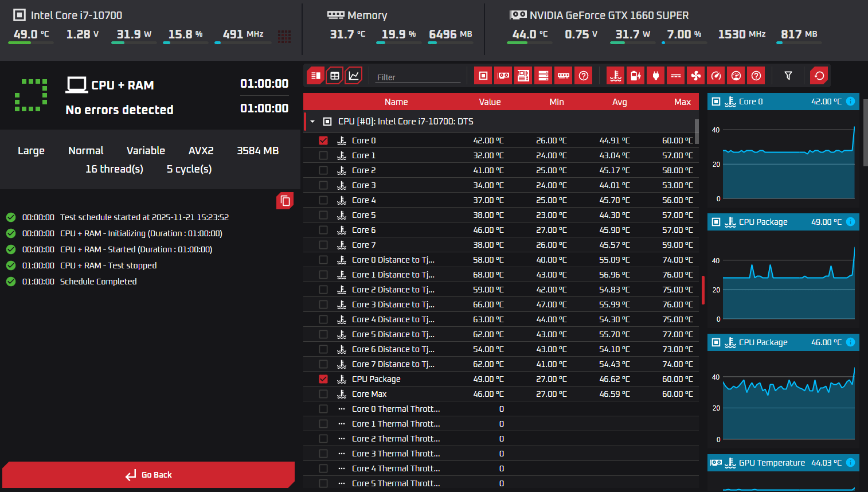Screen dimensions: 868x492
Task: Copy the test log with the red icon
Action: 285,201
